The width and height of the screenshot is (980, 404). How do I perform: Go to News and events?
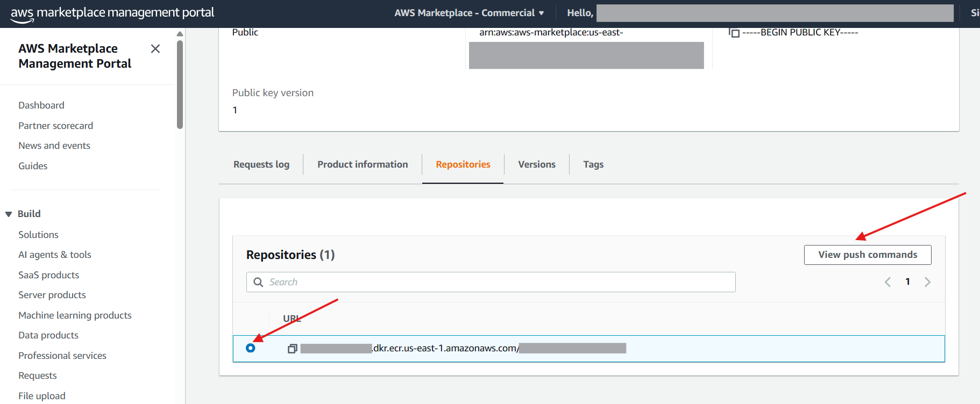click(x=54, y=146)
